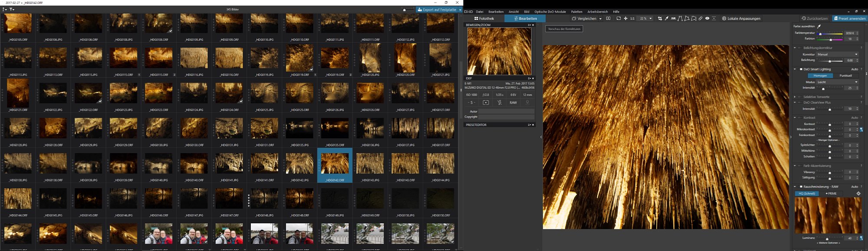Adjust the Belichtung slider
Screen dimensions: 868x251
tap(830, 61)
